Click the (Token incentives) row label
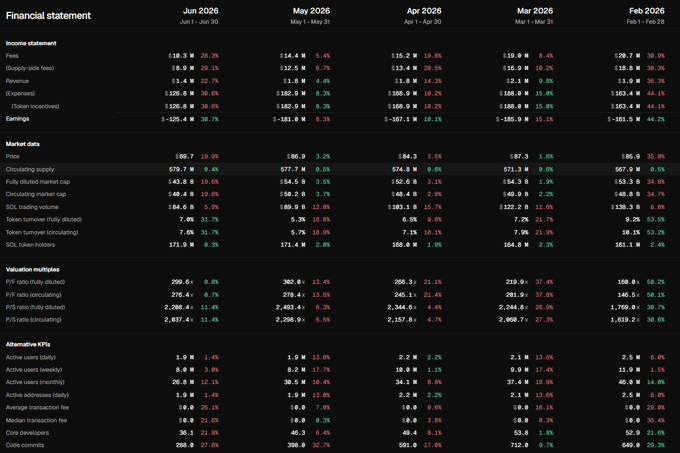The image size is (680, 453). [35, 106]
